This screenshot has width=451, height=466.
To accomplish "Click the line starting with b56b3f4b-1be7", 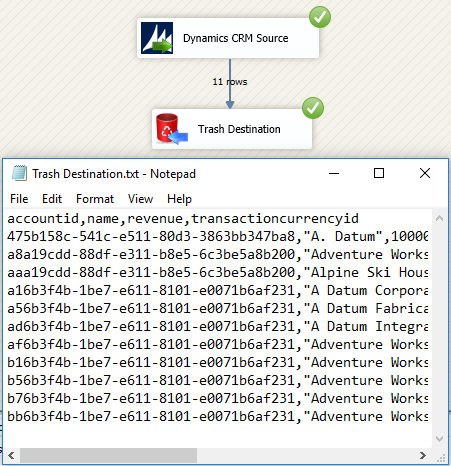I will (218, 381).
